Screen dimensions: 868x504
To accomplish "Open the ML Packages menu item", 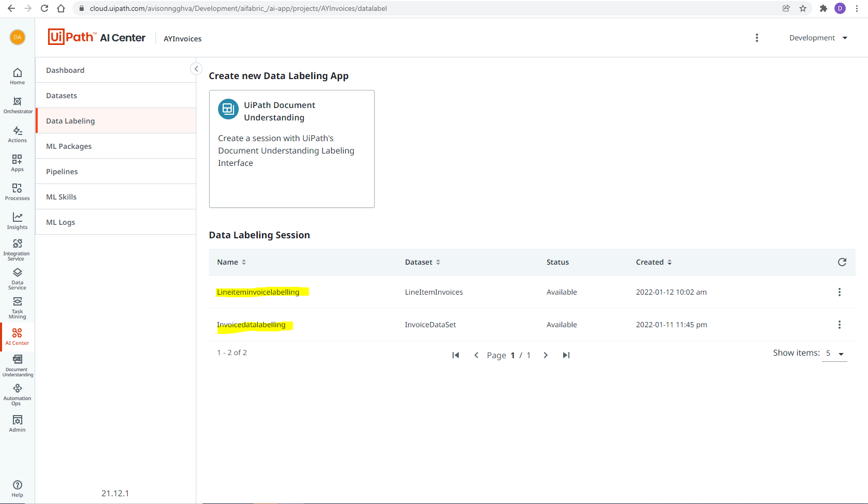I will click(x=116, y=146).
